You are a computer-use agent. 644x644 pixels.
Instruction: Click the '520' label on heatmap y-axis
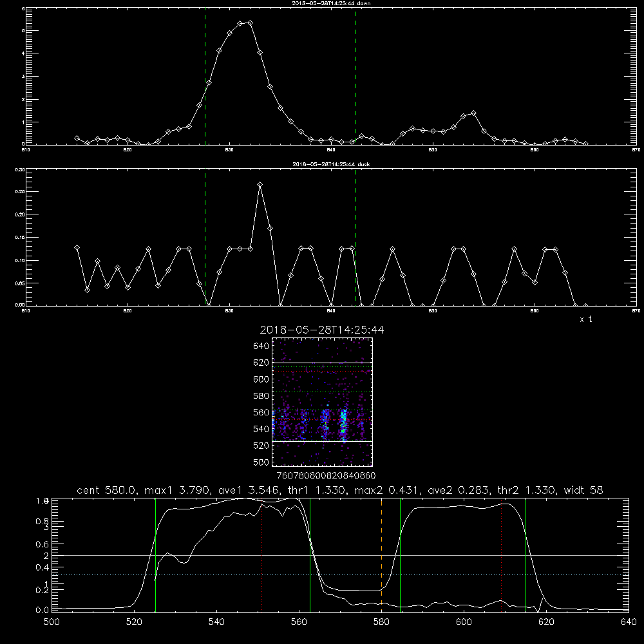[261, 446]
